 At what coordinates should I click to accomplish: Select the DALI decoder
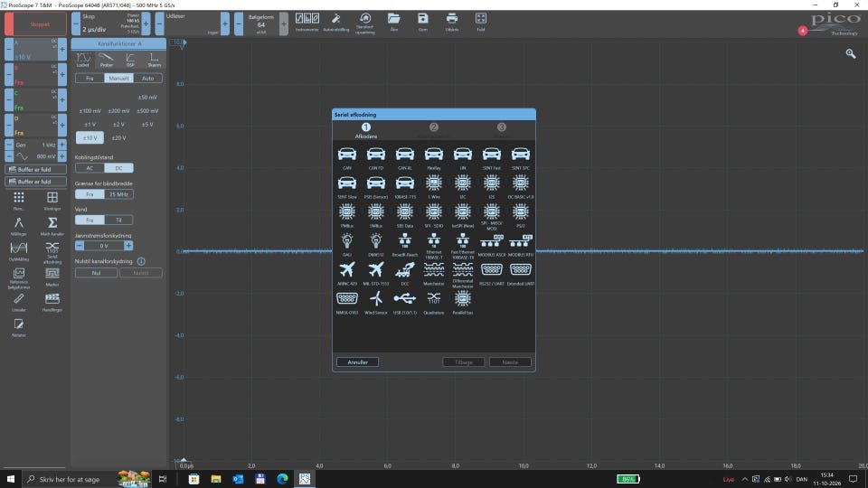pyautogui.click(x=347, y=240)
